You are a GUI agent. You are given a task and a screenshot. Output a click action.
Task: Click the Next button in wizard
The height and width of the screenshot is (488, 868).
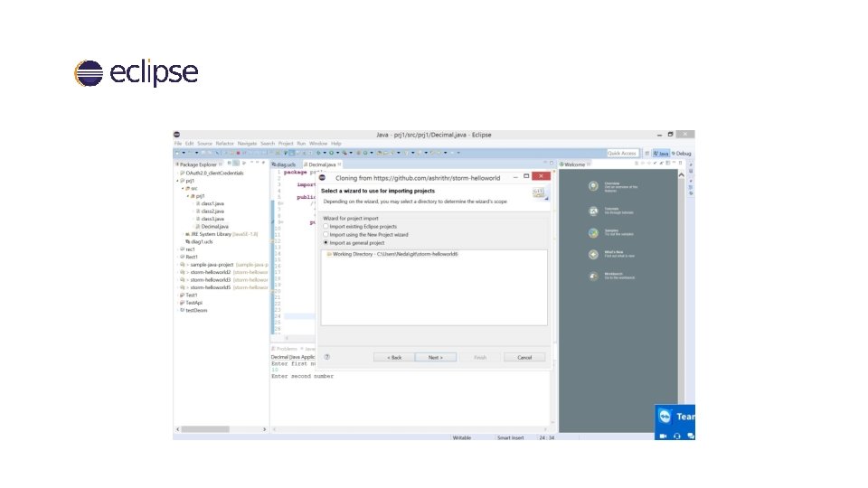tap(436, 358)
